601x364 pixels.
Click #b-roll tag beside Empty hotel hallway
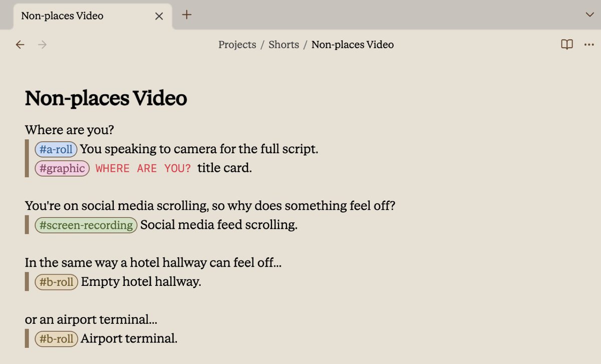point(57,282)
